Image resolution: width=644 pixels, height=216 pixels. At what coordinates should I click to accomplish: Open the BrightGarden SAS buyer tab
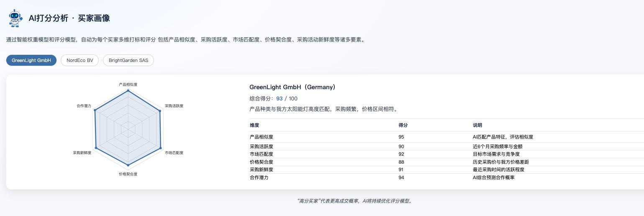128,60
